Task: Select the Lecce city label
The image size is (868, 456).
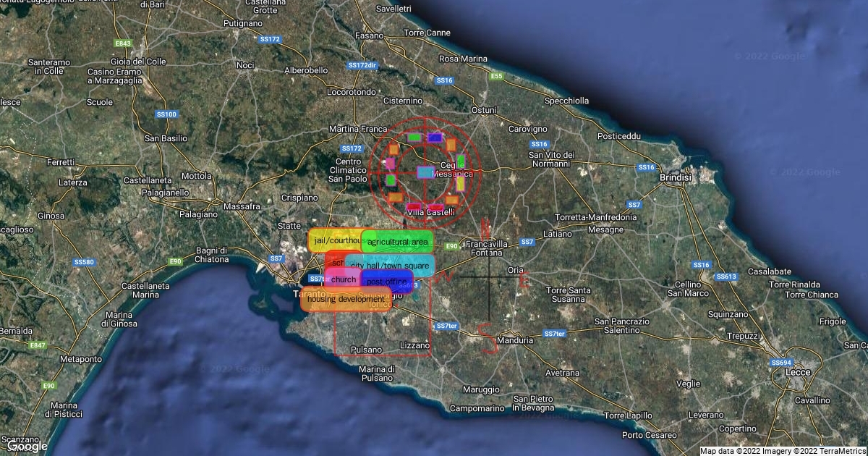Action: coord(797,373)
